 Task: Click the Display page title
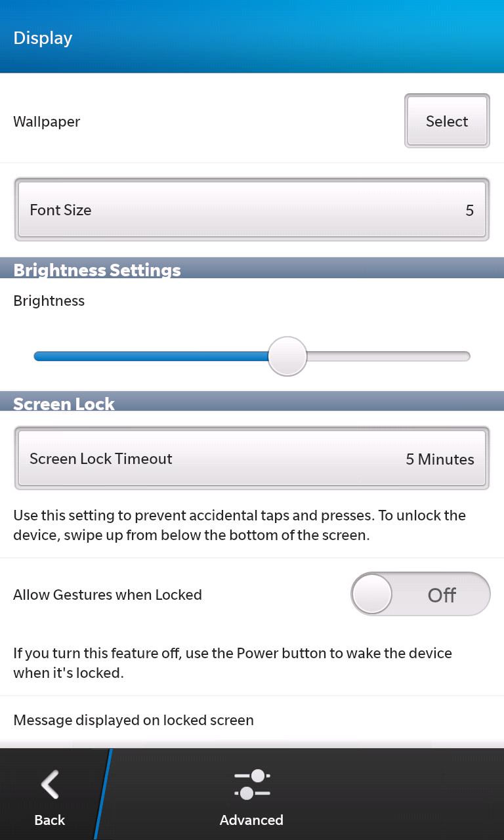tap(43, 37)
